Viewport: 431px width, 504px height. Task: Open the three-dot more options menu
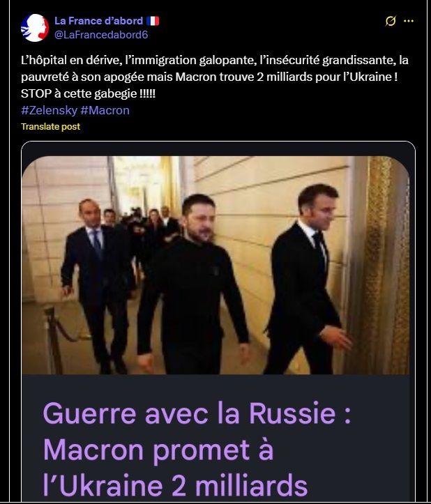[409, 21]
